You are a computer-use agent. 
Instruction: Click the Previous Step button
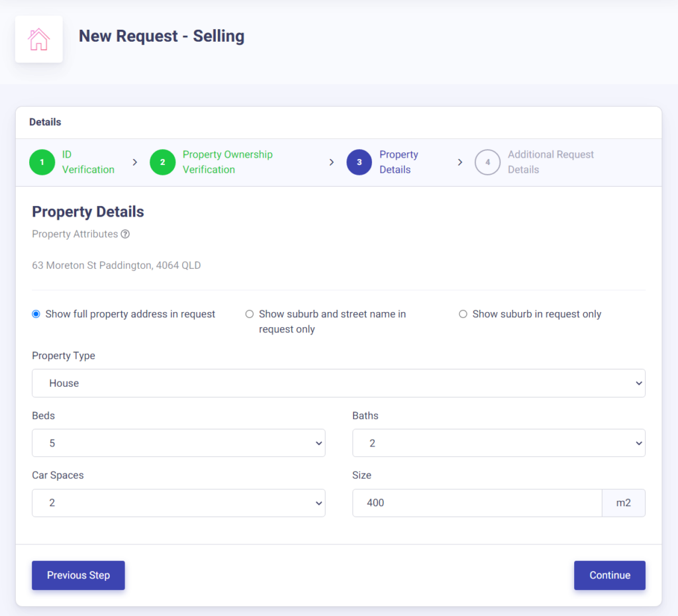[x=78, y=575]
